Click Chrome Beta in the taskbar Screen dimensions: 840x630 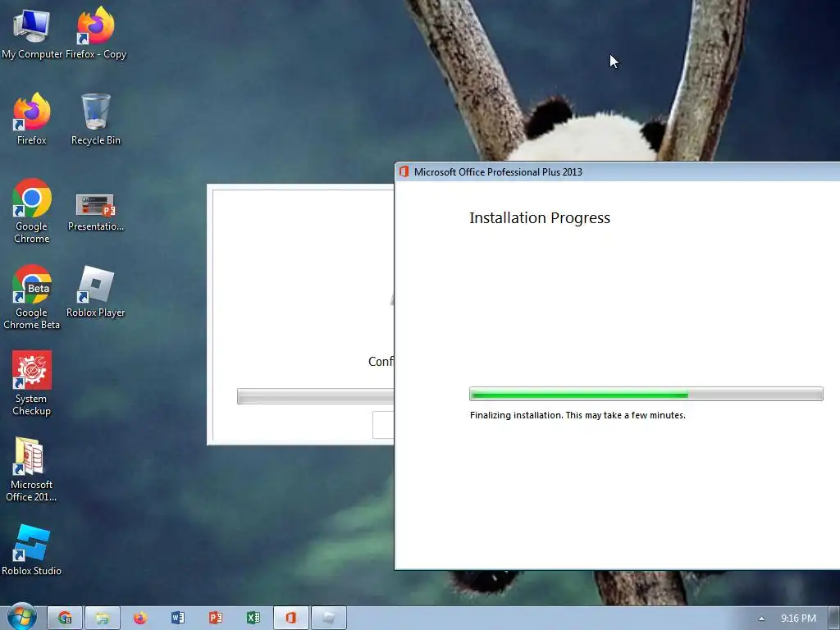click(65, 618)
